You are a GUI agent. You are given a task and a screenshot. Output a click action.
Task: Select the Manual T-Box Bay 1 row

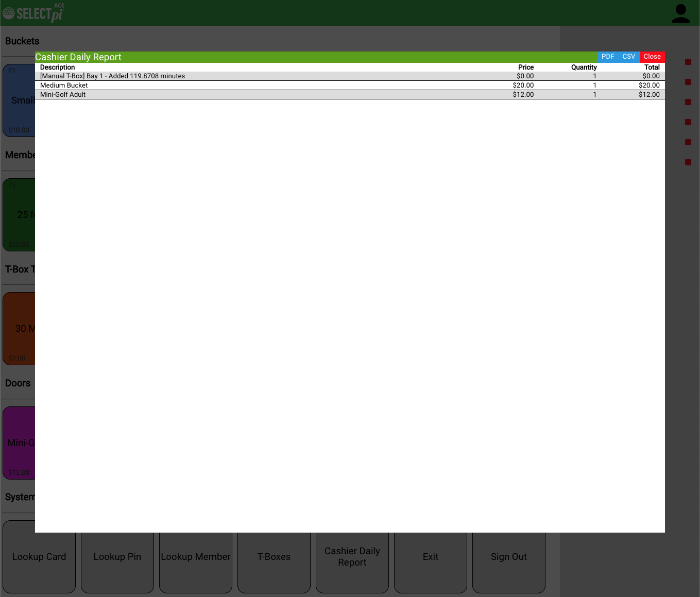pyautogui.click(x=350, y=76)
